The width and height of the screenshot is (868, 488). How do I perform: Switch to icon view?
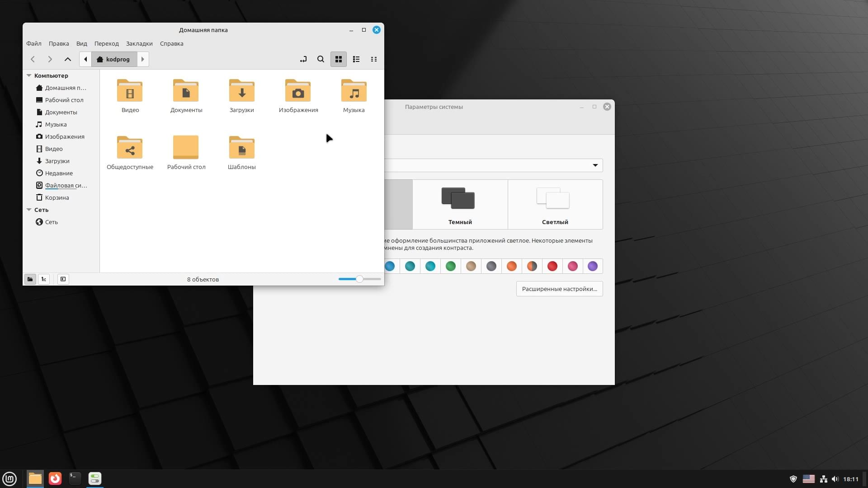[x=338, y=59]
